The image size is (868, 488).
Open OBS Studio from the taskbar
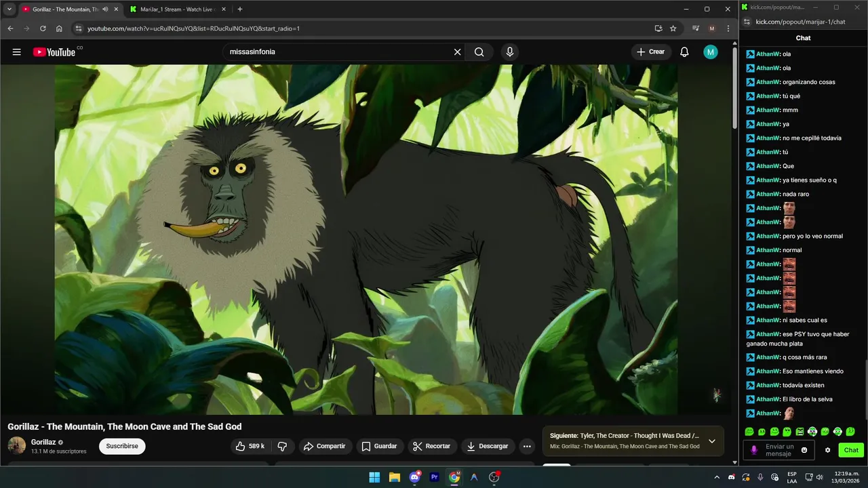click(x=494, y=477)
